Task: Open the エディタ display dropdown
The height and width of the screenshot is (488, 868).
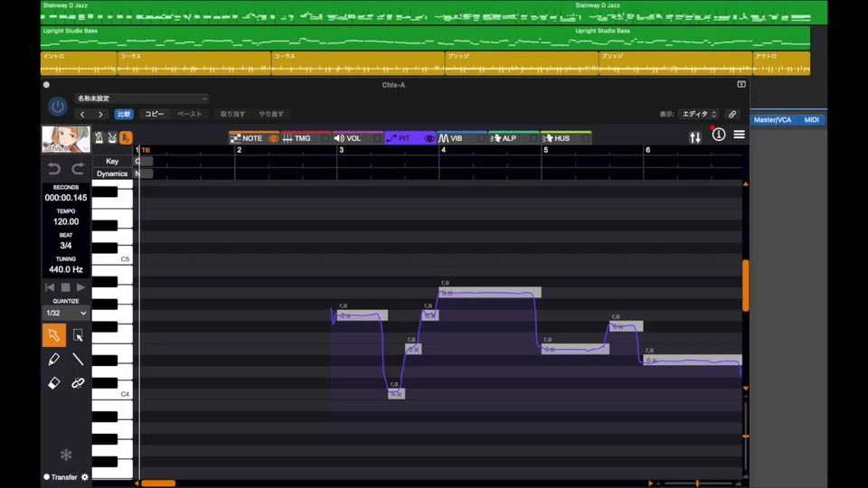Action: [699, 114]
